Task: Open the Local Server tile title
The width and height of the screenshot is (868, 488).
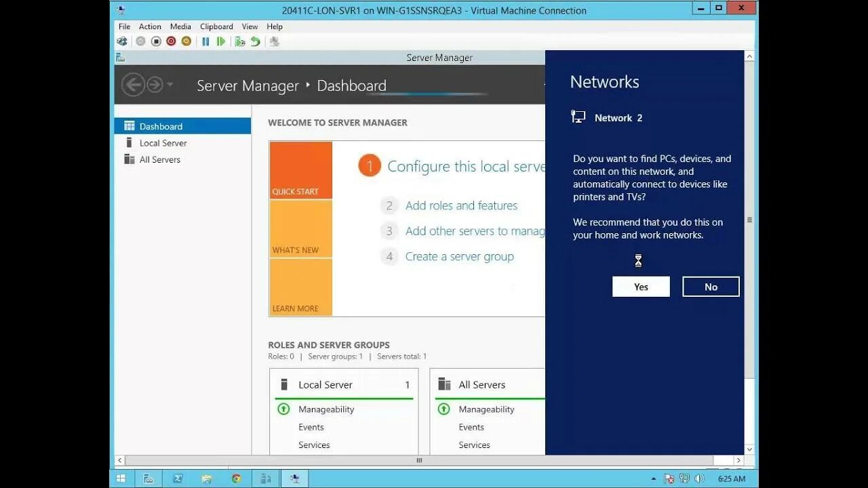Action: [325, 384]
